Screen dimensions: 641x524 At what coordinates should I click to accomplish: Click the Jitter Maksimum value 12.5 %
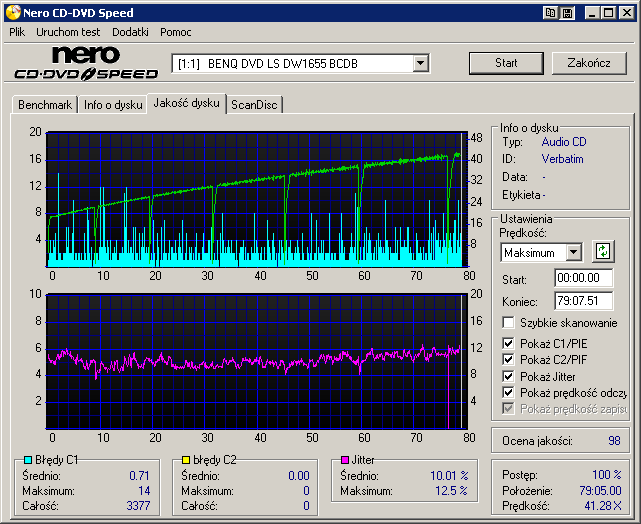click(451, 490)
